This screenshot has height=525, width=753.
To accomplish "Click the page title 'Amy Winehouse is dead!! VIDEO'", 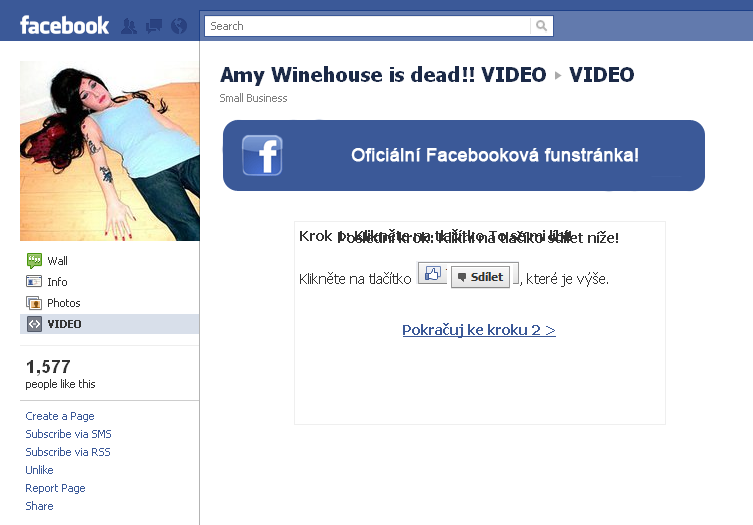I will tap(383, 75).
